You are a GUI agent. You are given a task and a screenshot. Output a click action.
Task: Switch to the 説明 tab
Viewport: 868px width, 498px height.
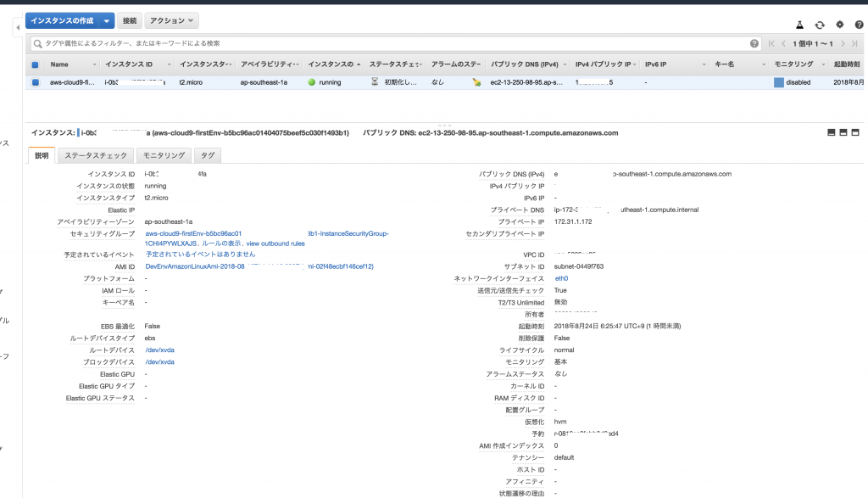click(42, 155)
